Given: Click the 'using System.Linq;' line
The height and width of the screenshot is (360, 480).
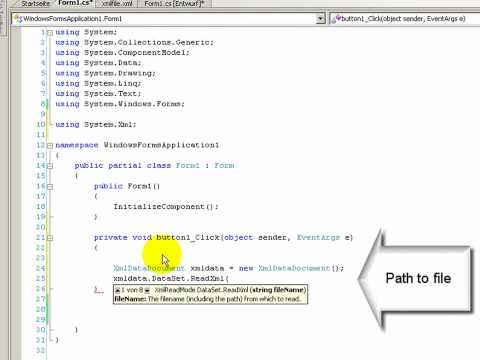Looking at the screenshot, I should 98,83.
